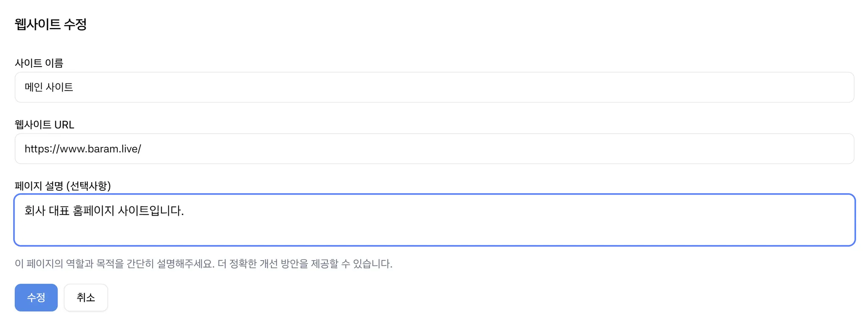868x325 pixels.
Task: Click the 페이지 설명 (선택사항) label
Action: point(63,186)
